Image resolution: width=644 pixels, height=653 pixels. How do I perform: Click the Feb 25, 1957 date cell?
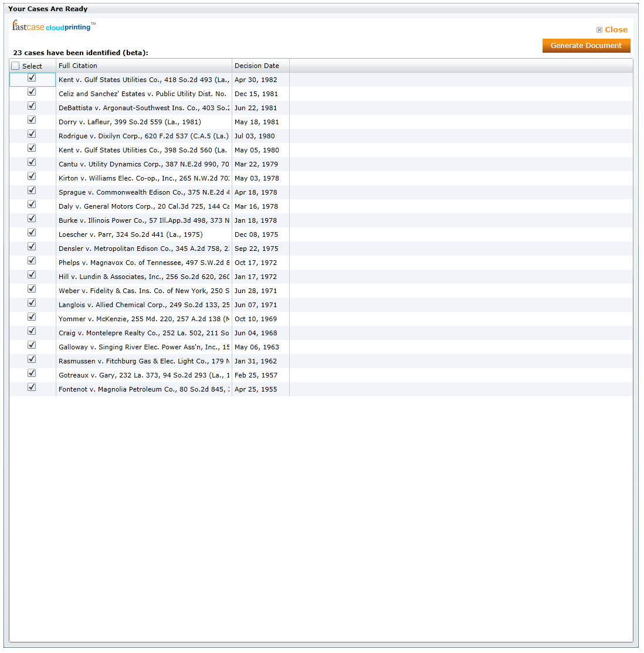(x=260, y=375)
